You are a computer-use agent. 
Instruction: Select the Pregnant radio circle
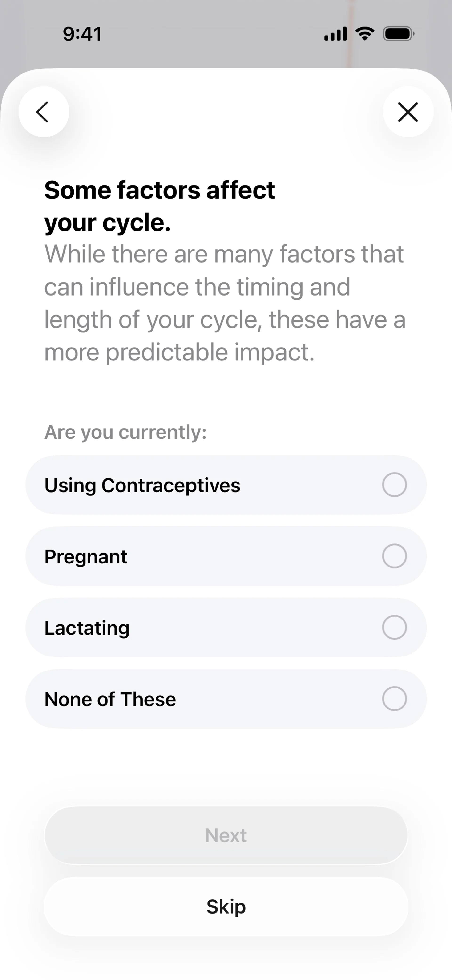pos(394,556)
